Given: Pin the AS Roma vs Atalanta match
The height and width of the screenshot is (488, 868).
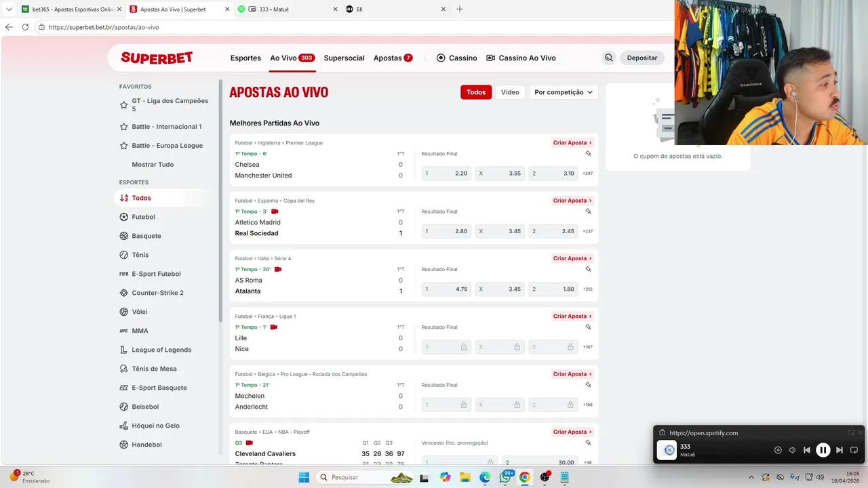Looking at the screenshot, I should pyautogui.click(x=589, y=269).
